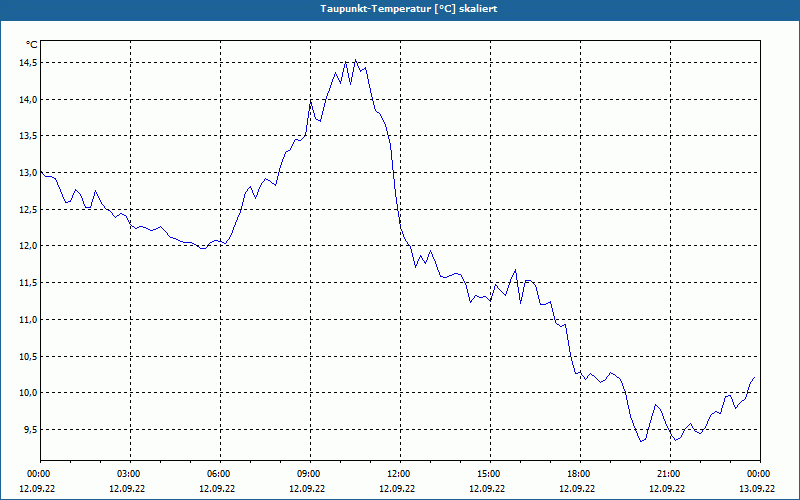The height and width of the screenshot is (500, 800).
Task: Select the '12.09.22' date under '12:00'
Action: coord(396,488)
